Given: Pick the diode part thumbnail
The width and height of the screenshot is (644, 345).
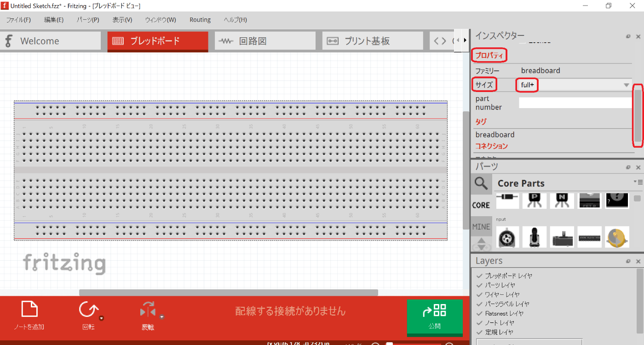Looking at the screenshot, I should 508,201.
